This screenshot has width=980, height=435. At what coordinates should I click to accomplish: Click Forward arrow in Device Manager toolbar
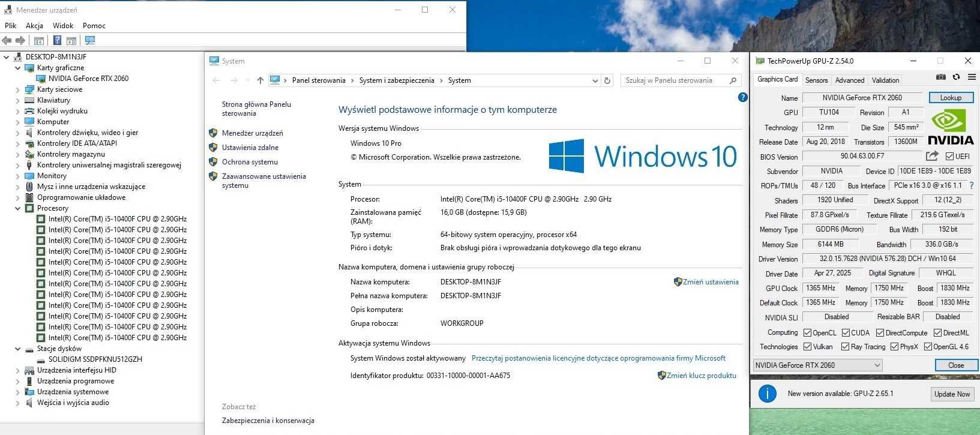point(20,40)
